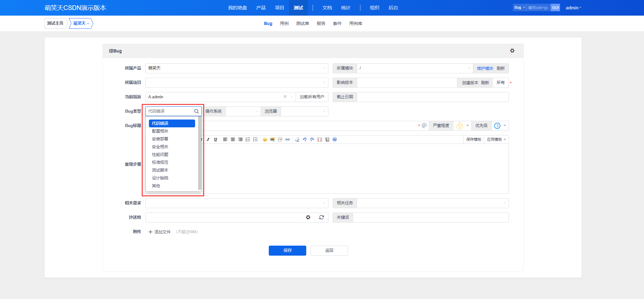Switch to 用例库 sub-tab
The width and height of the screenshot is (644, 299).
point(356,23)
